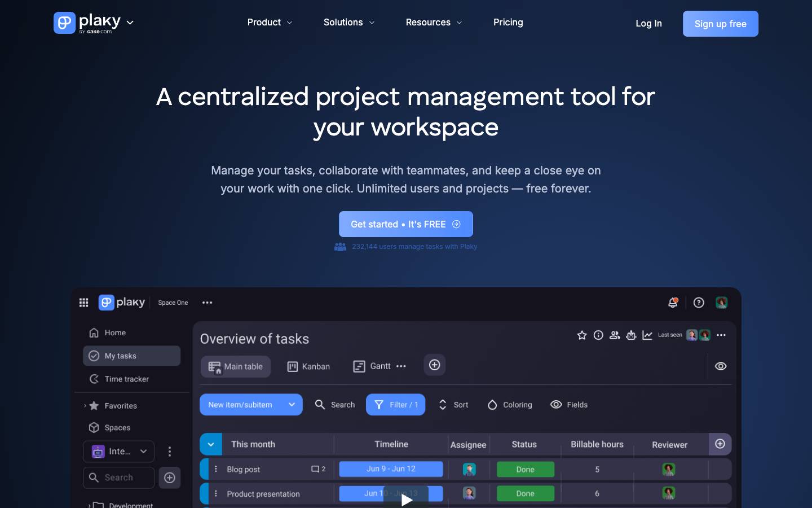
Task: Open Blog post comments icon
Action: click(319, 469)
